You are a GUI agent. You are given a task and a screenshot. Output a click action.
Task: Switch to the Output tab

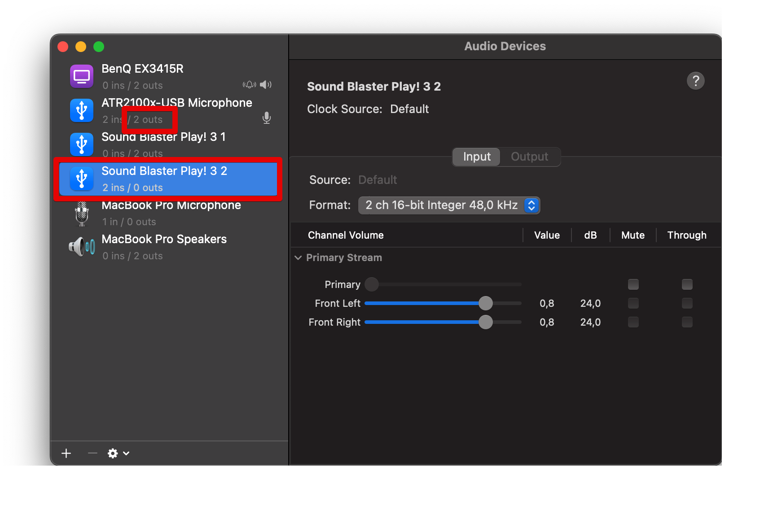tap(529, 157)
